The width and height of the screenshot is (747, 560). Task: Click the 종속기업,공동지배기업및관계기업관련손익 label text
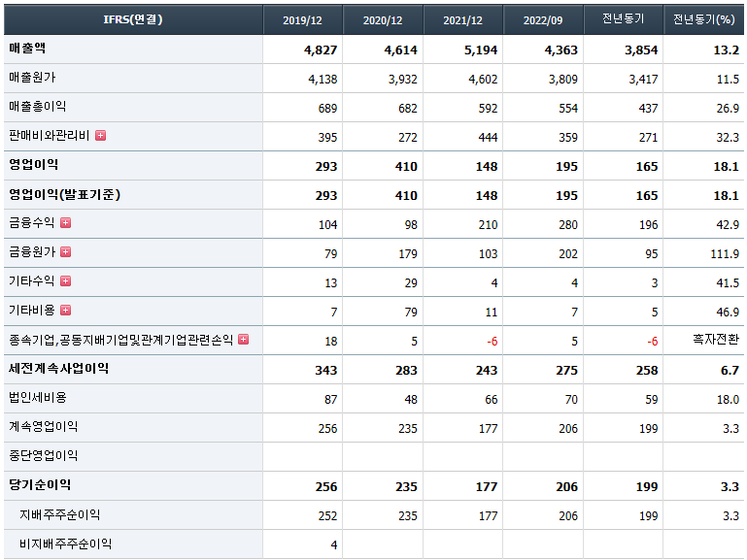121,340
